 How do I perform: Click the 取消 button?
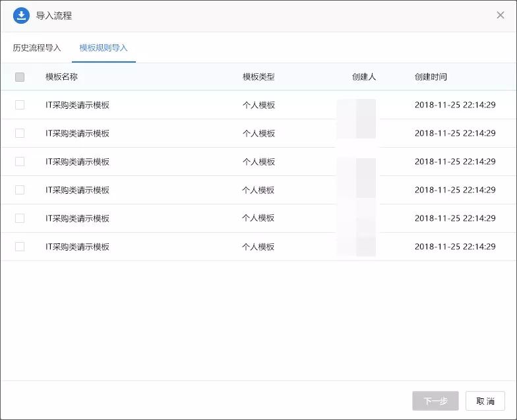click(x=485, y=401)
